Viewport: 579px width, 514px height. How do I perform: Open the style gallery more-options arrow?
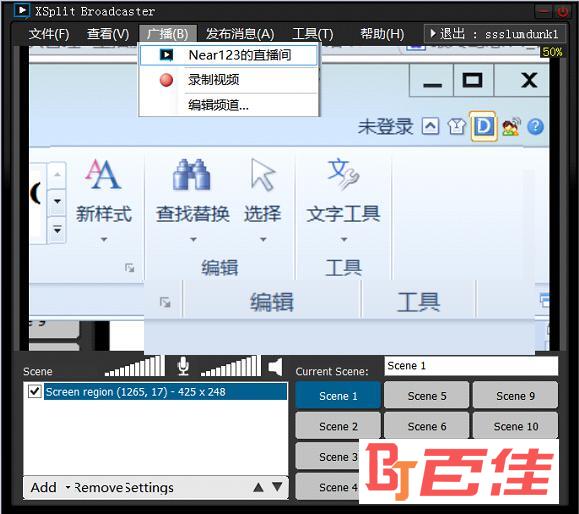(57, 230)
